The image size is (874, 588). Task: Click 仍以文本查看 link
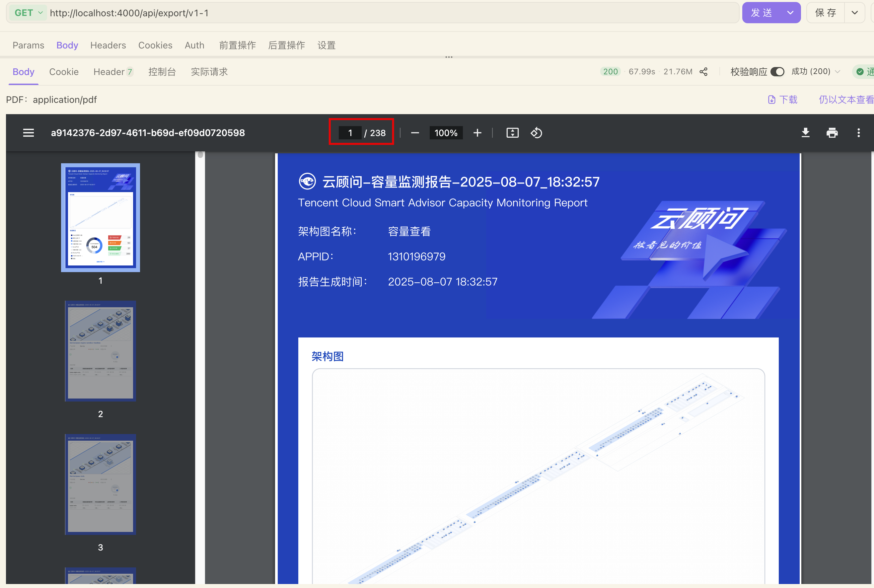(846, 99)
